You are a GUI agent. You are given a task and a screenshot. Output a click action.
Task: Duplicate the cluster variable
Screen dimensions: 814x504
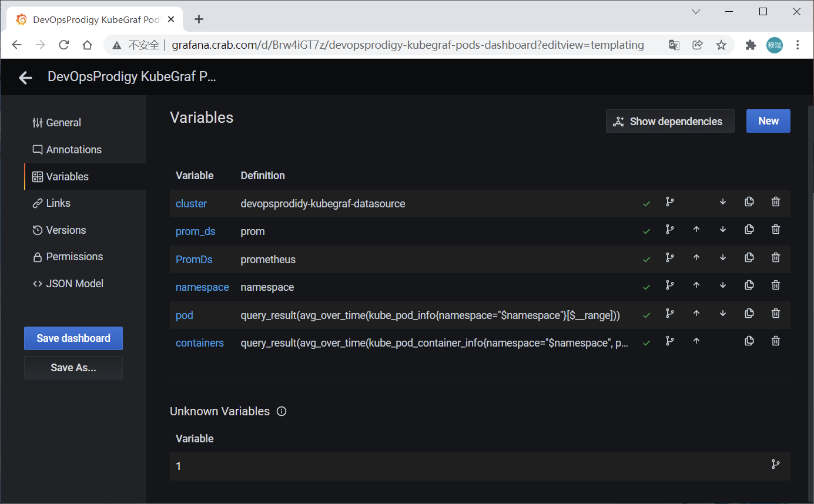click(x=749, y=202)
